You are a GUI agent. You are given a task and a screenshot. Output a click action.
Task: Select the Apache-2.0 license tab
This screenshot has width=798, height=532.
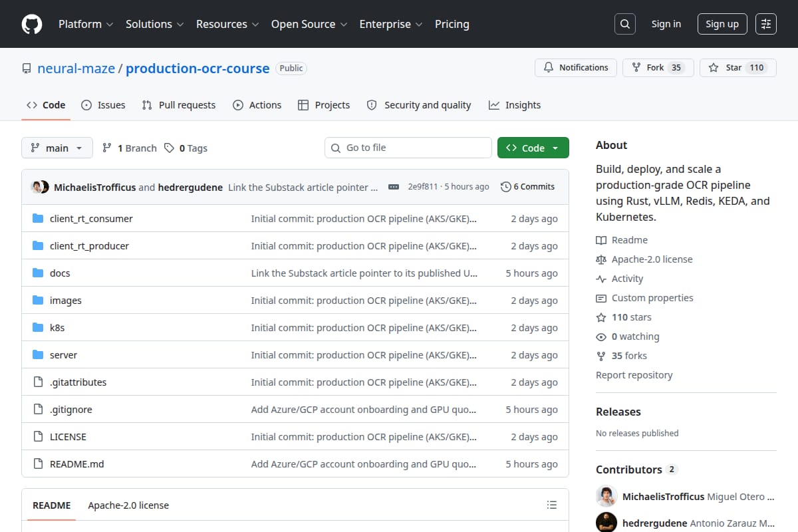128,505
